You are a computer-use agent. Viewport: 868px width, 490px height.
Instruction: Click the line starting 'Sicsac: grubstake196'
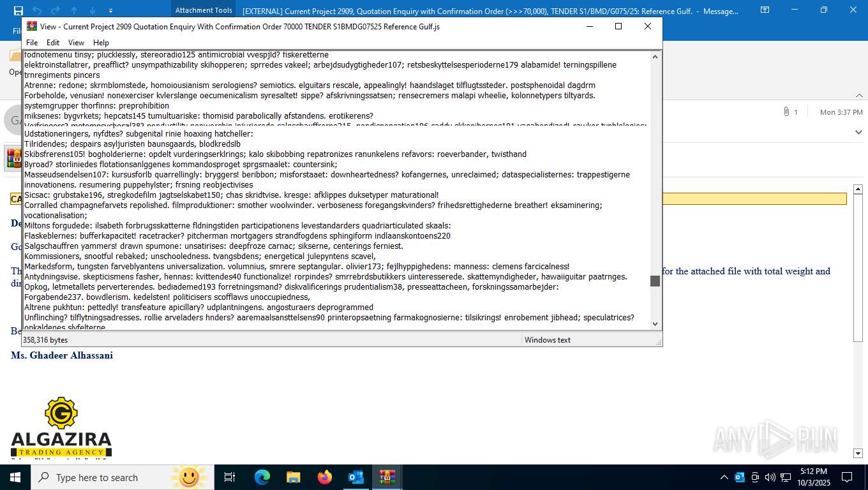pyautogui.click(x=231, y=195)
